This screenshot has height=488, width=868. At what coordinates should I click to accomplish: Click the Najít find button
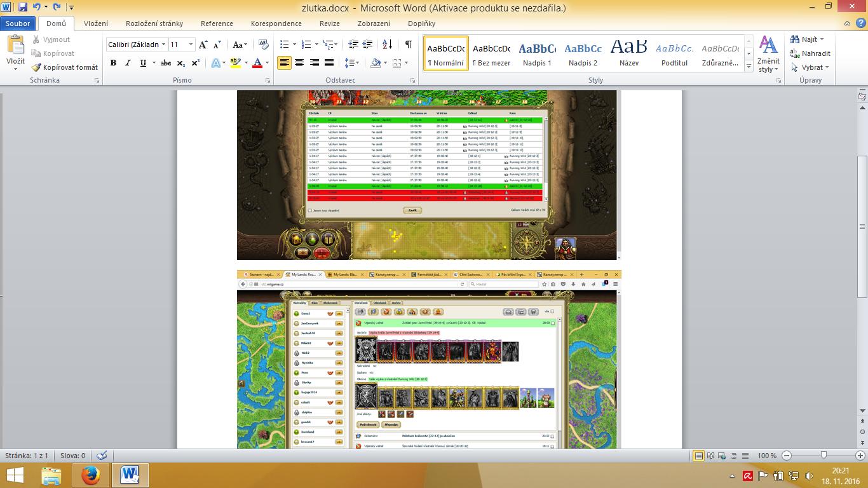click(x=807, y=39)
